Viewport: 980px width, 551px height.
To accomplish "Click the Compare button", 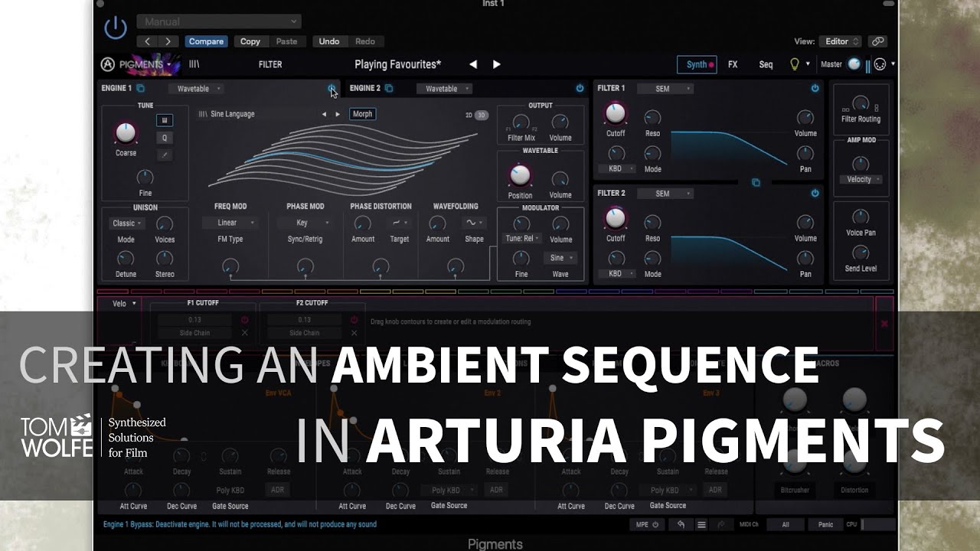I will pyautogui.click(x=206, y=41).
